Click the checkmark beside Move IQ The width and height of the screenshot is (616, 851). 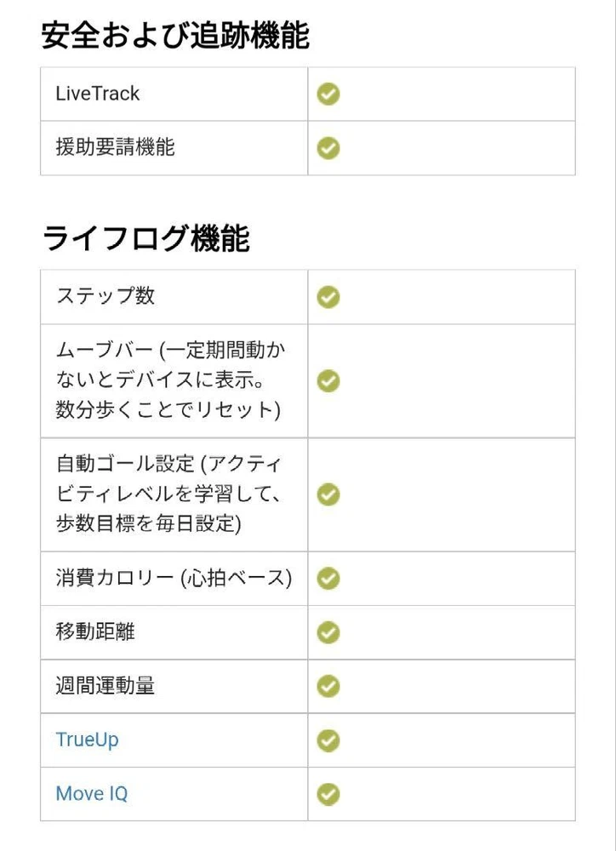(328, 794)
